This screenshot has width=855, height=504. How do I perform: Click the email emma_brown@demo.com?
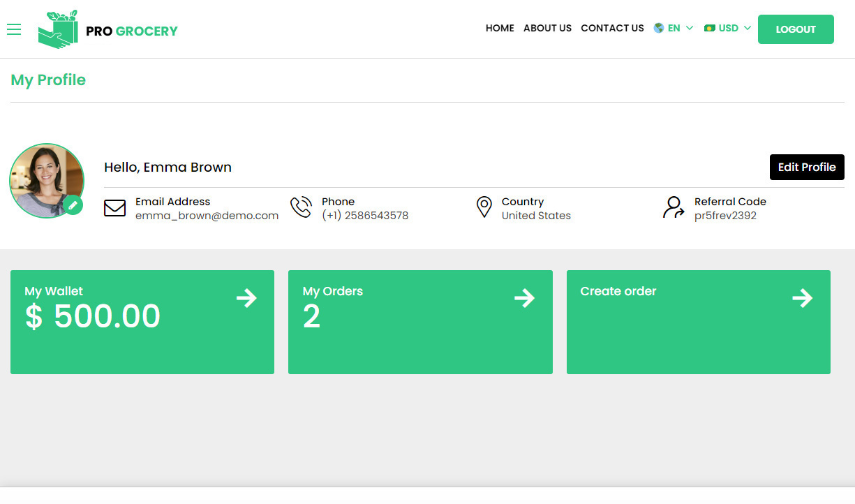point(207,216)
